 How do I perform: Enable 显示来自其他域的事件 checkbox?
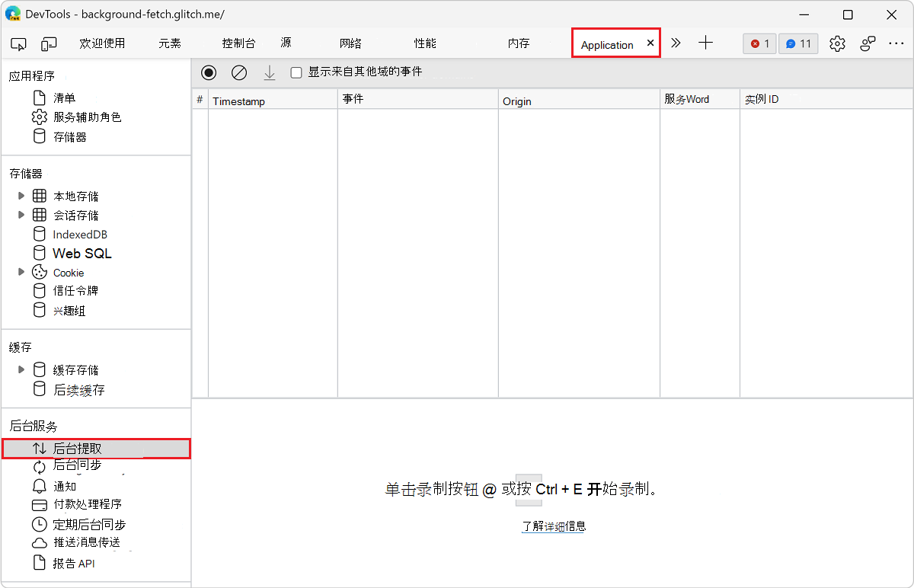click(296, 72)
